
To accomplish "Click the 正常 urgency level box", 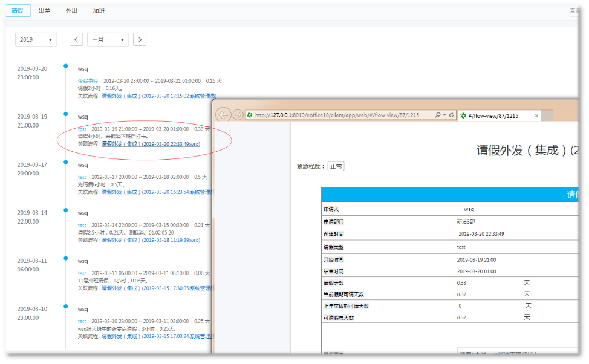I will pos(336,166).
